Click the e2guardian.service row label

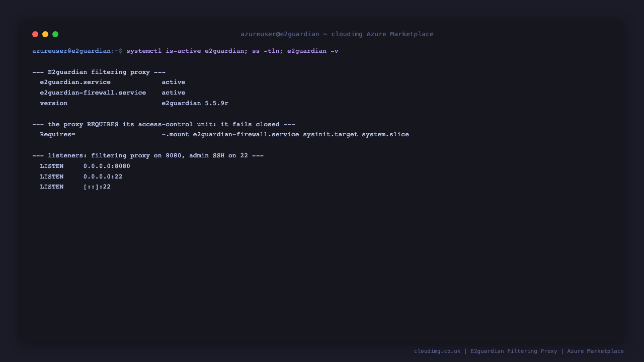[x=75, y=82]
